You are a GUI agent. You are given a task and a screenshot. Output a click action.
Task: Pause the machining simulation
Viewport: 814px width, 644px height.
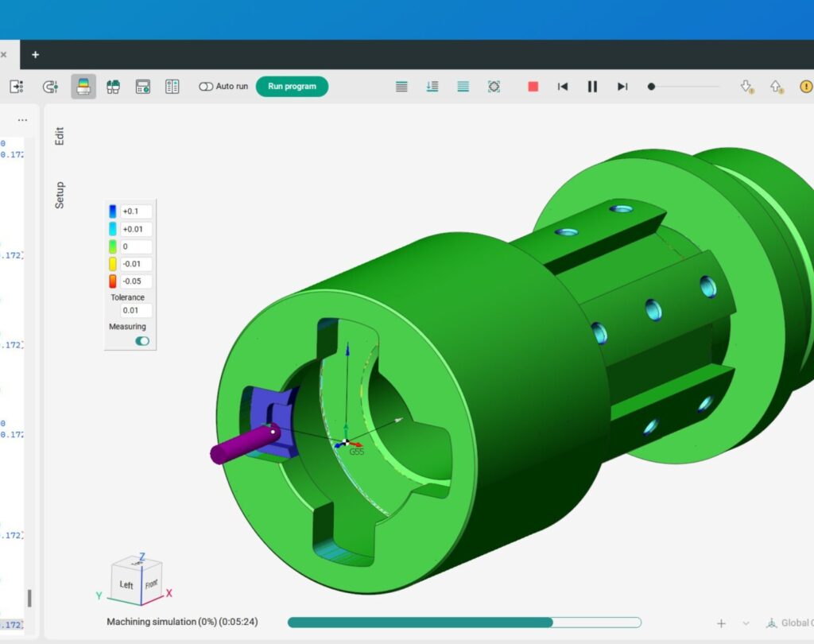coord(592,87)
